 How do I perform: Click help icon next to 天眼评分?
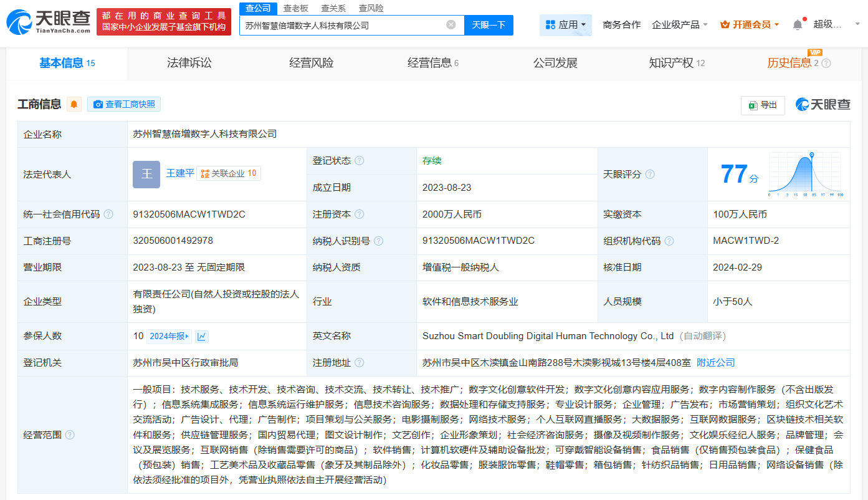[650, 175]
